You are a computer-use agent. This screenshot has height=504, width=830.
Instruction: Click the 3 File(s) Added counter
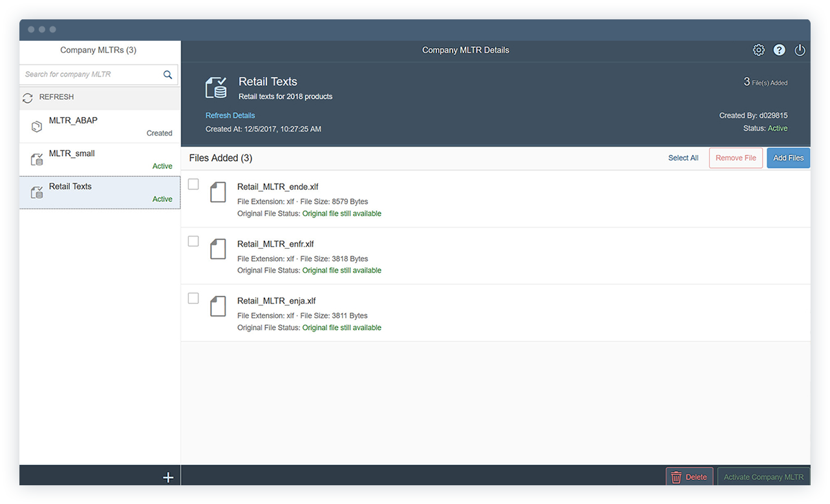coord(765,82)
